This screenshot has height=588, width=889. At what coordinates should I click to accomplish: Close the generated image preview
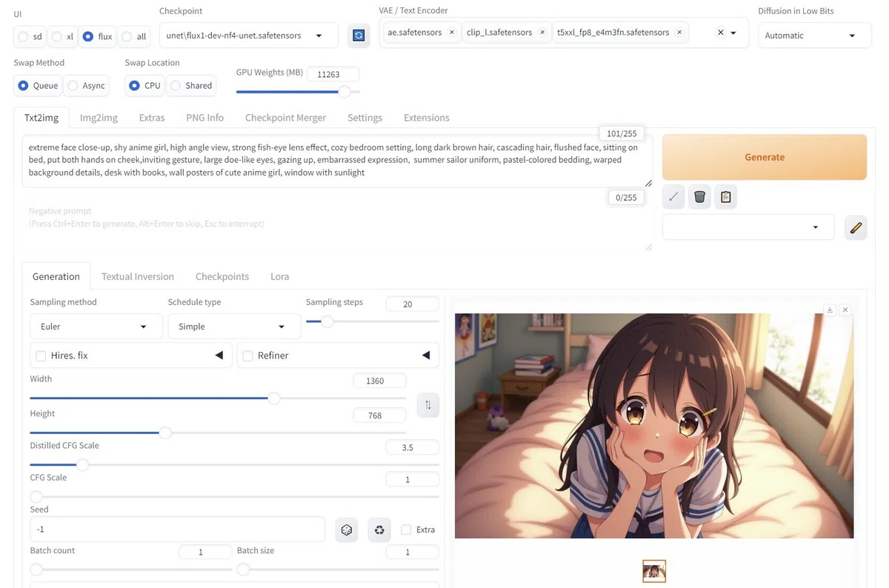[x=845, y=310]
